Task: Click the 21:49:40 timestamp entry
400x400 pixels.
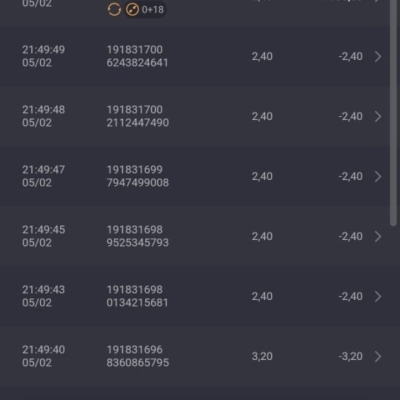Action: [x=43, y=356]
